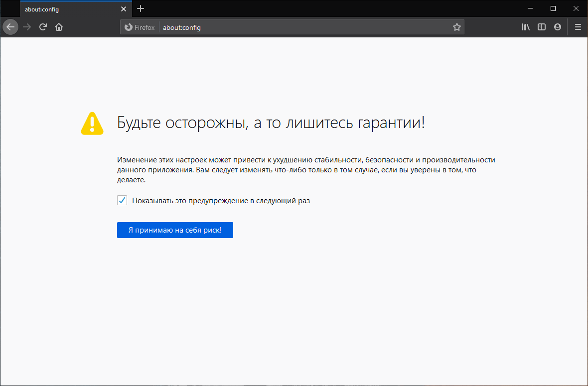Open the Firefox home page

(59, 26)
